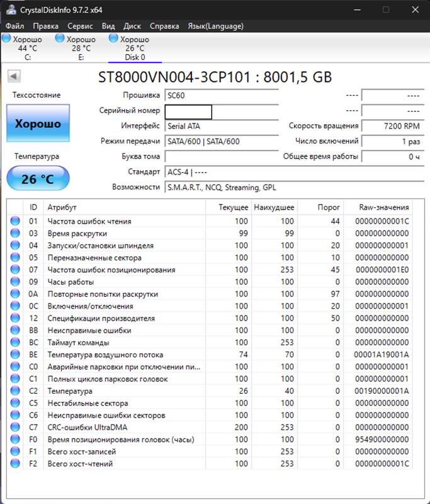Viewport: 430px width, 504px height.
Task: Click the Прошивка field showing SC60
Action: (x=221, y=96)
